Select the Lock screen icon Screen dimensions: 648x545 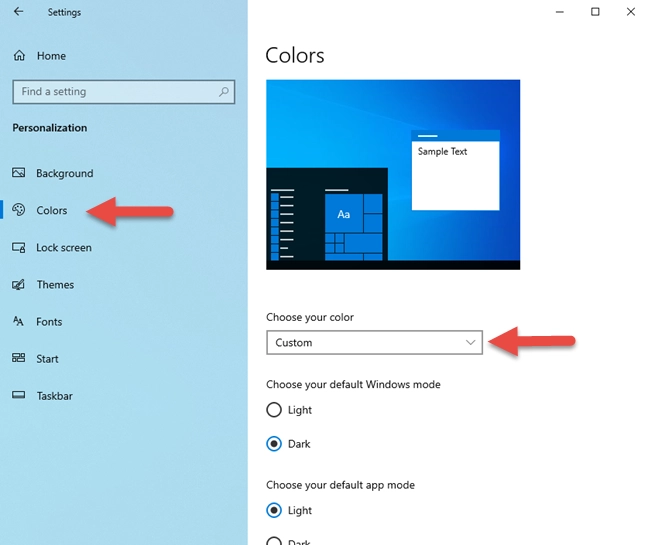point(18,247)
